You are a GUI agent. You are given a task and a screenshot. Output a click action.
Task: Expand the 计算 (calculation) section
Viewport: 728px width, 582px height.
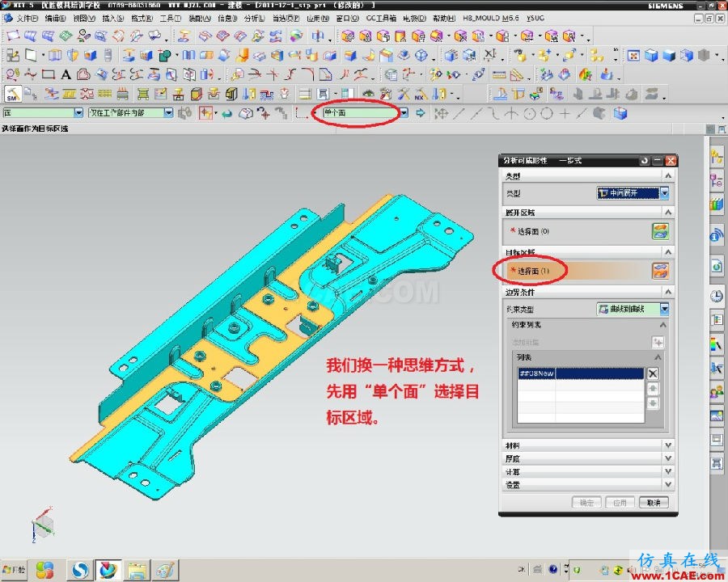(587, 471)
